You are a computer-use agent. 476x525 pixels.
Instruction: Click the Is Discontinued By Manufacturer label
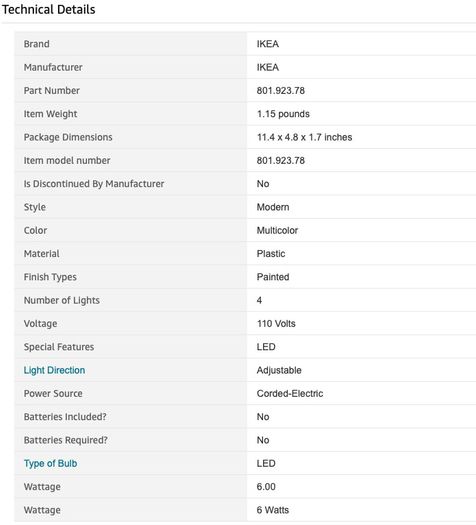(94, 183)
